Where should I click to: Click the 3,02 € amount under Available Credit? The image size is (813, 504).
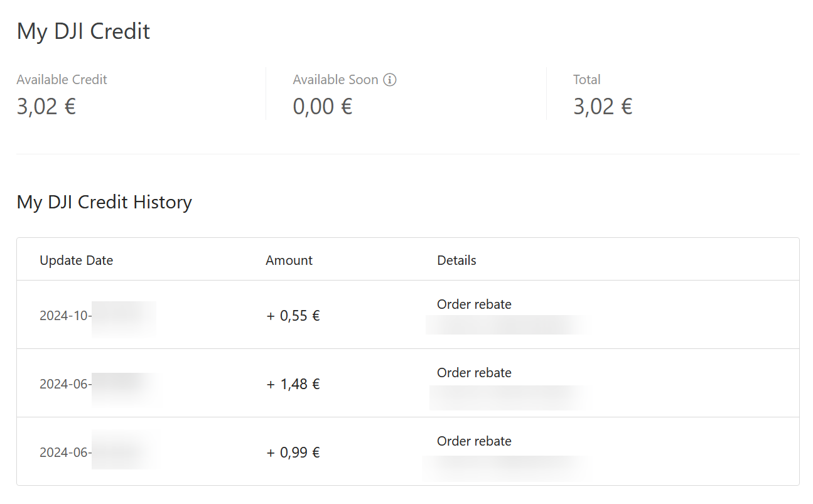tap(46, 107)
